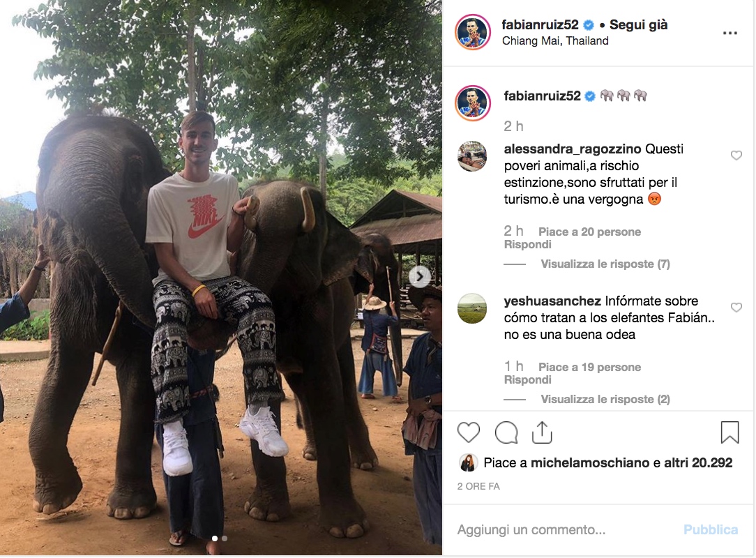Share the post with the share icon
This screenshot has height=558, width=756.
tap(542, 433)
